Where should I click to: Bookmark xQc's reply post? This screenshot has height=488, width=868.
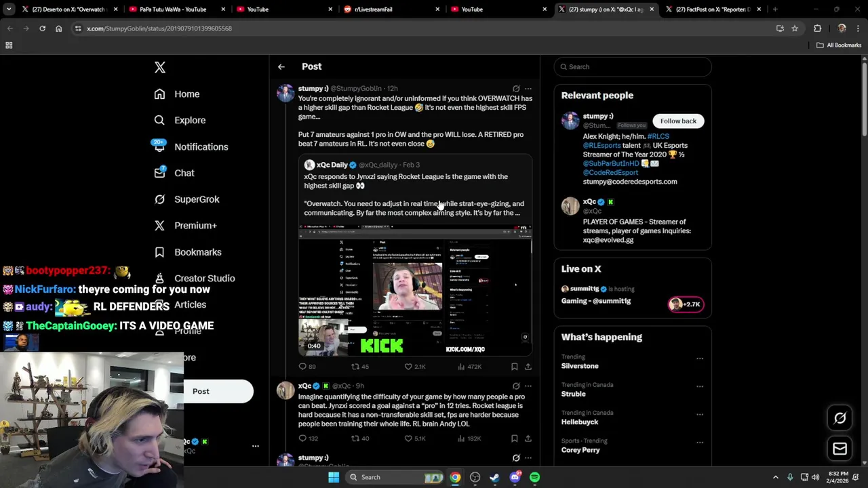tap(515, 439)
